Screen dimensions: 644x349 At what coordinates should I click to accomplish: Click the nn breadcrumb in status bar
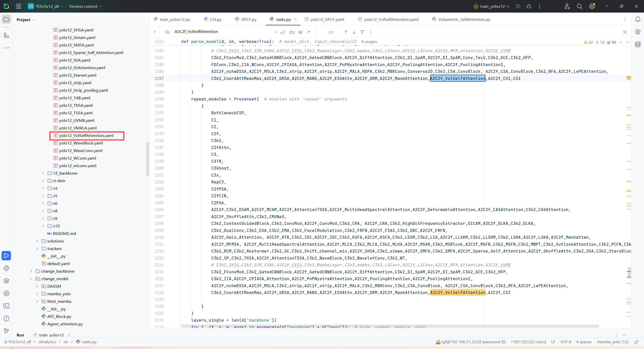66,342
